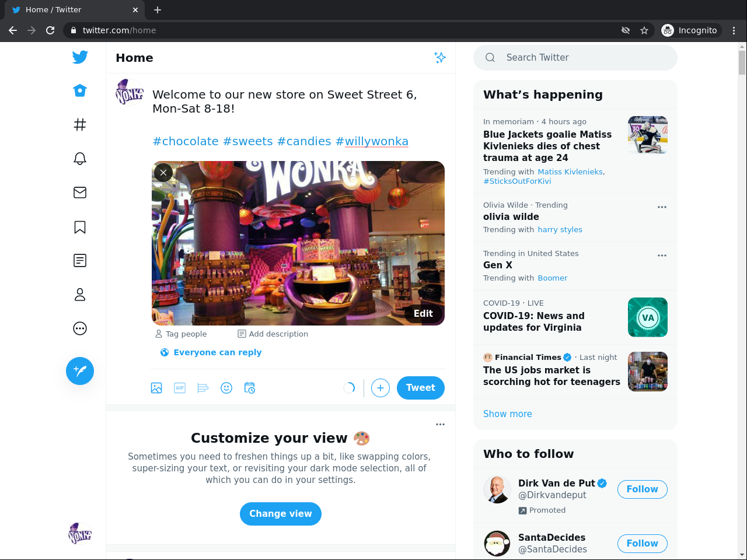The height and width of the screenshot is (560, 747).
Task: Open Explore hashtag icon in sidebar
Action: (x=80, y=124)
